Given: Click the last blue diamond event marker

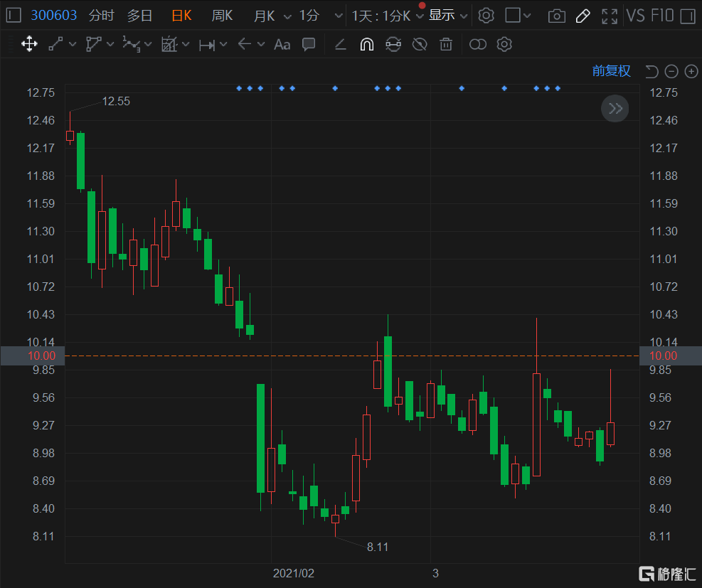Looking at the screenshot, I should 558,88.
